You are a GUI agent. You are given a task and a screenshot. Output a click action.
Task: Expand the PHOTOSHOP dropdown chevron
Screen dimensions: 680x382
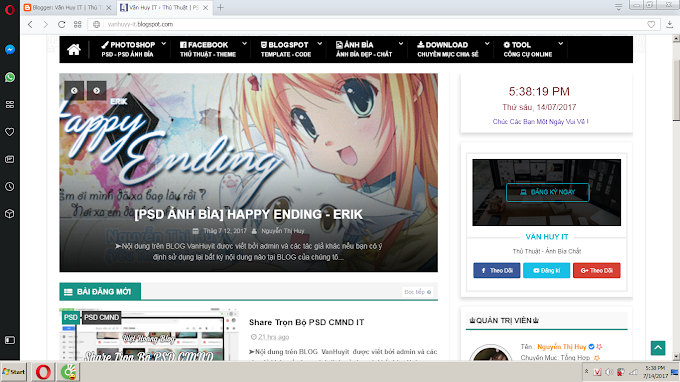pos(163,44)
